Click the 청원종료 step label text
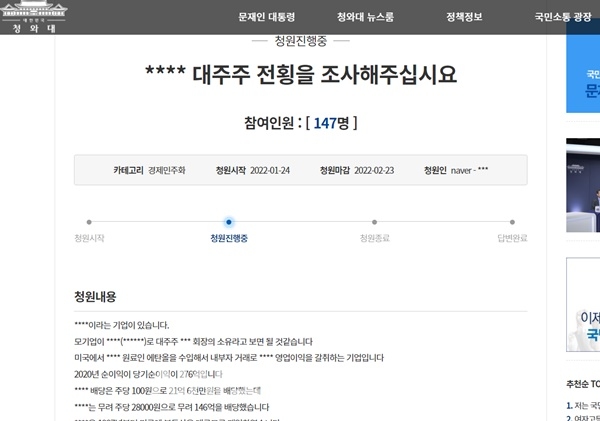 [375, 238]
